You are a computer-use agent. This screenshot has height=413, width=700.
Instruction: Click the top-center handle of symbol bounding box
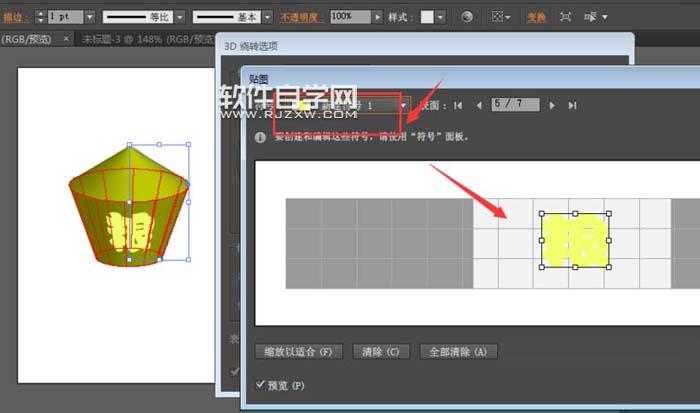click(x=575, y=214)
